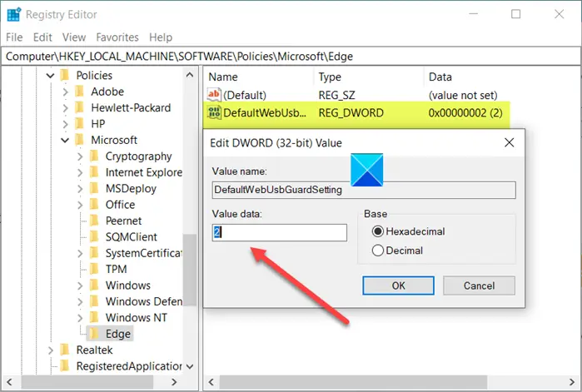Image resolution: width=582 pixels, height=392 pixels.
Task: Open the File menu
Action: (x=14, y=37)
